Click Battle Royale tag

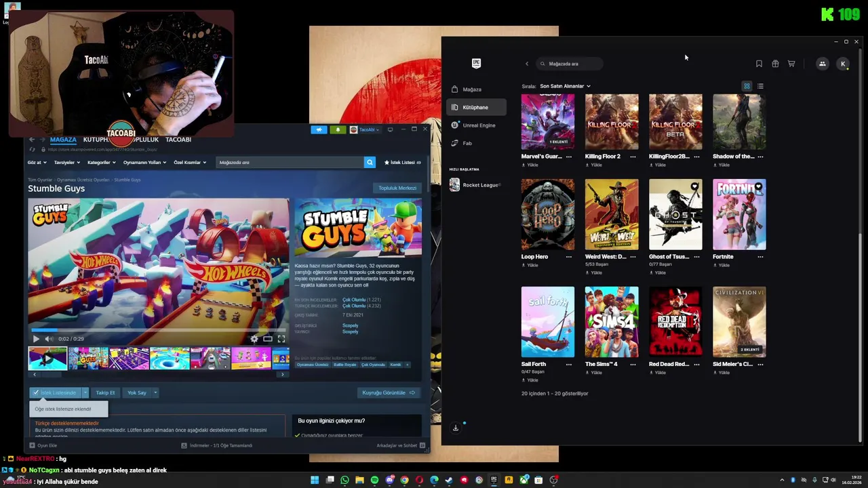click(345, 365)
